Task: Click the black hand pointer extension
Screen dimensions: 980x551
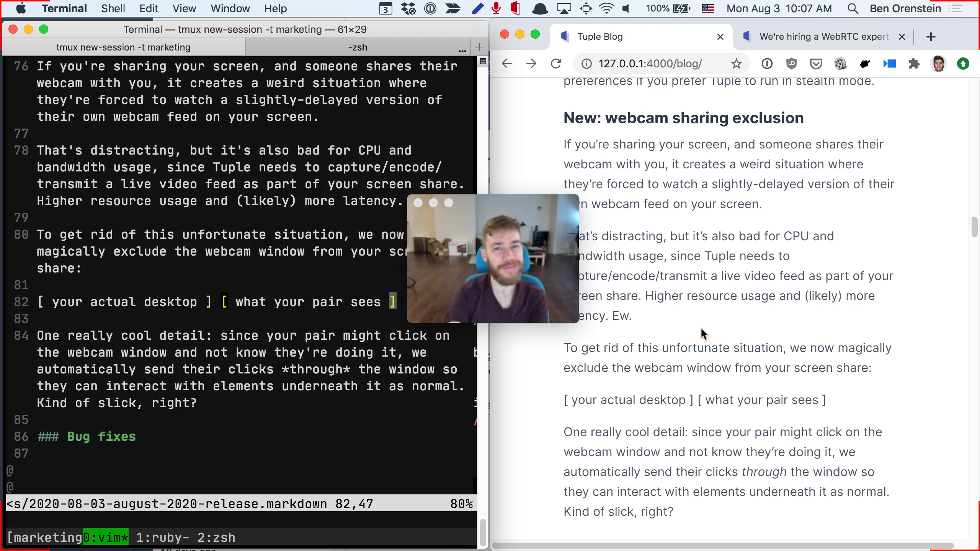Action: point(865,64)
